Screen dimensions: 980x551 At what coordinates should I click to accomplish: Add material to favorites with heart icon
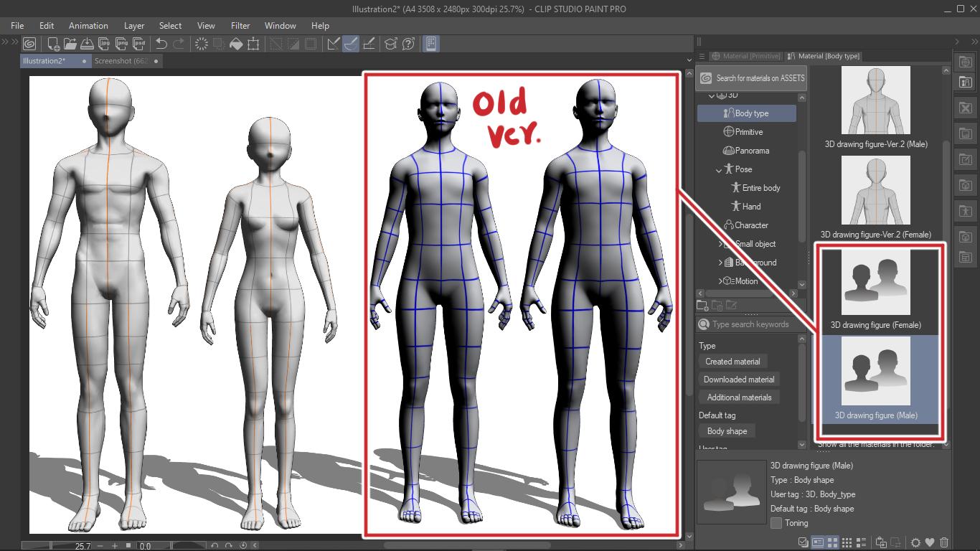coord(930,542)
